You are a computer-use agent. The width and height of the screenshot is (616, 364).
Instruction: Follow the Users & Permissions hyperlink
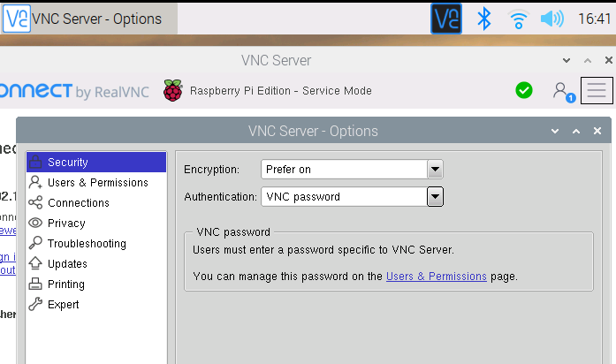437,277
